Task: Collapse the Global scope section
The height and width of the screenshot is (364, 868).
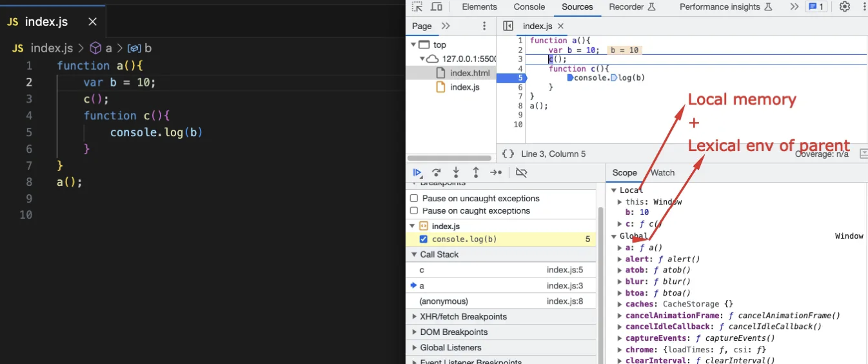Action: (x=614, y=236)
